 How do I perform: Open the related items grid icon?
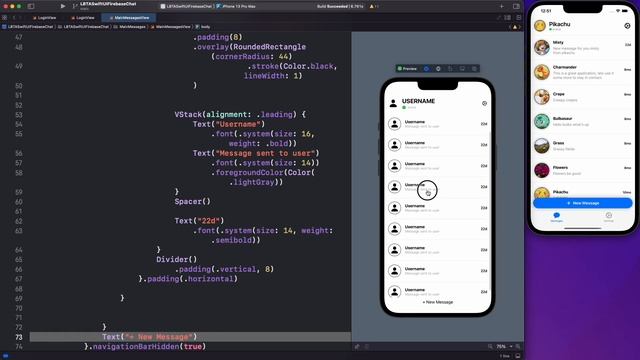tap(4, 18)
